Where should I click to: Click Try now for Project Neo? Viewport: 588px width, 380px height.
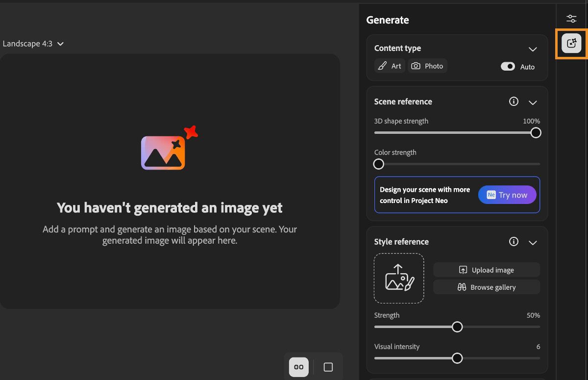point(507,195)
